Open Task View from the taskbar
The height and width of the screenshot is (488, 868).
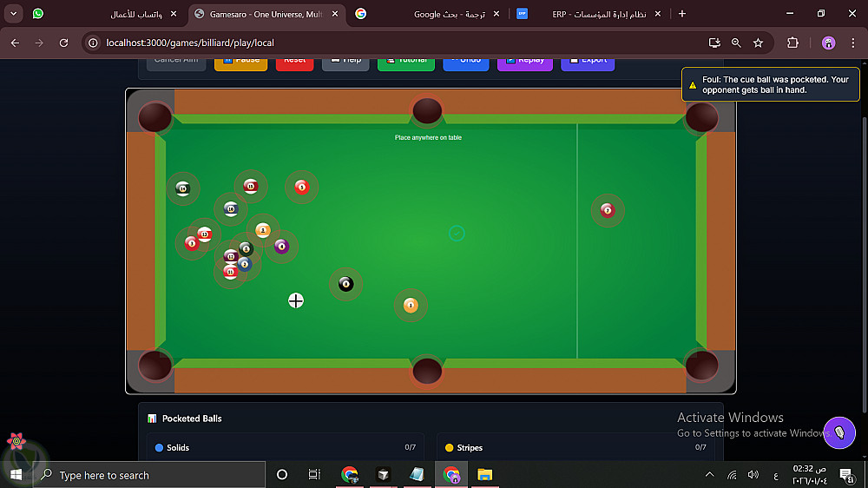click(314, 475)
